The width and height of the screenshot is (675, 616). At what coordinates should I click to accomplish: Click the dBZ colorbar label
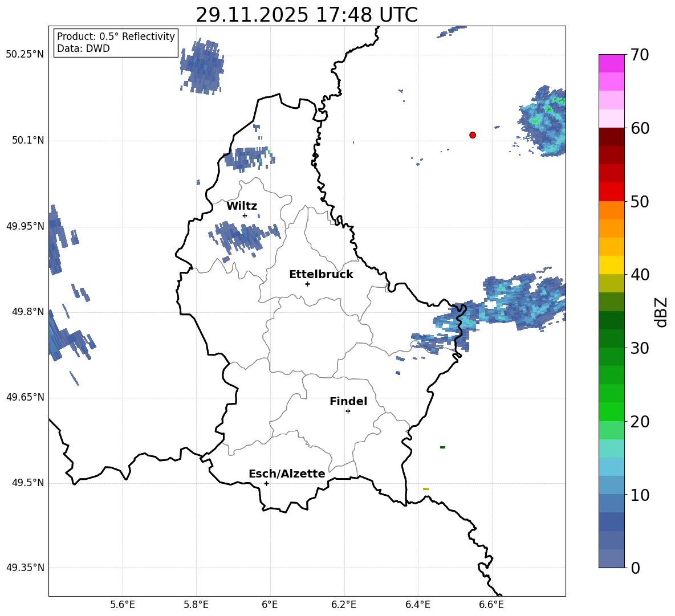coord(661,312)
